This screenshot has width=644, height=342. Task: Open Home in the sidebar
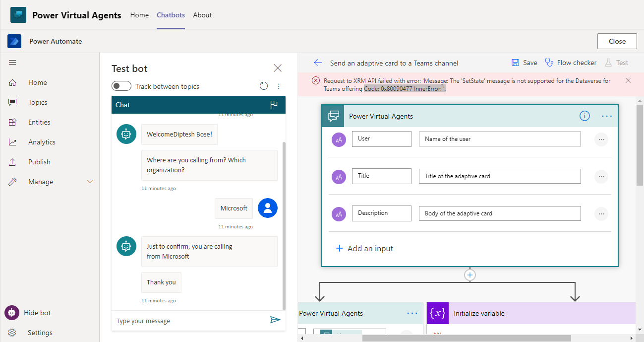coord(38,82)
